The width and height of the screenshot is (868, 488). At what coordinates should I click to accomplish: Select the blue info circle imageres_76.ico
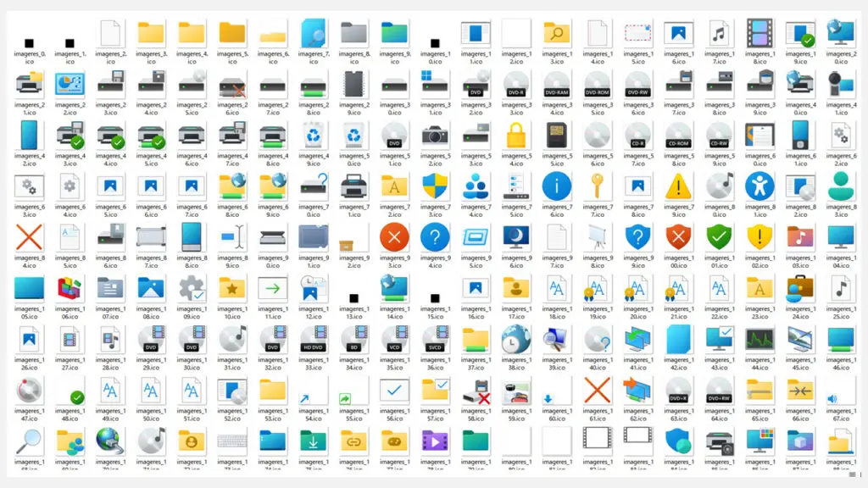[557, 186]
